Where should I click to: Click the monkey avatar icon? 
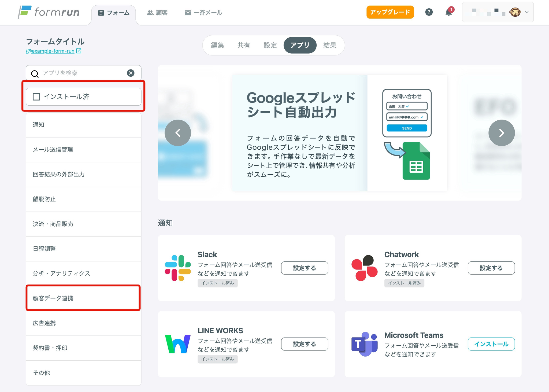[x=515, y=12]
